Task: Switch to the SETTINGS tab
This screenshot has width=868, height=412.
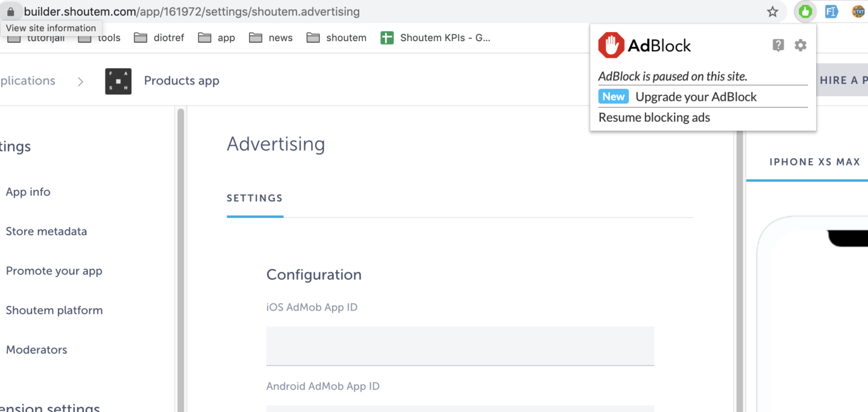Action: pos(254,198)
